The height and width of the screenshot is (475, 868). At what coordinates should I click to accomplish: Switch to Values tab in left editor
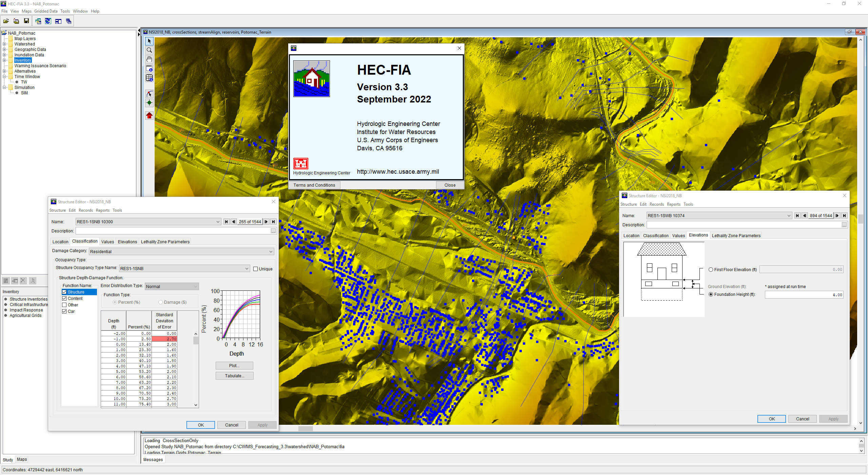click(107, 242)
